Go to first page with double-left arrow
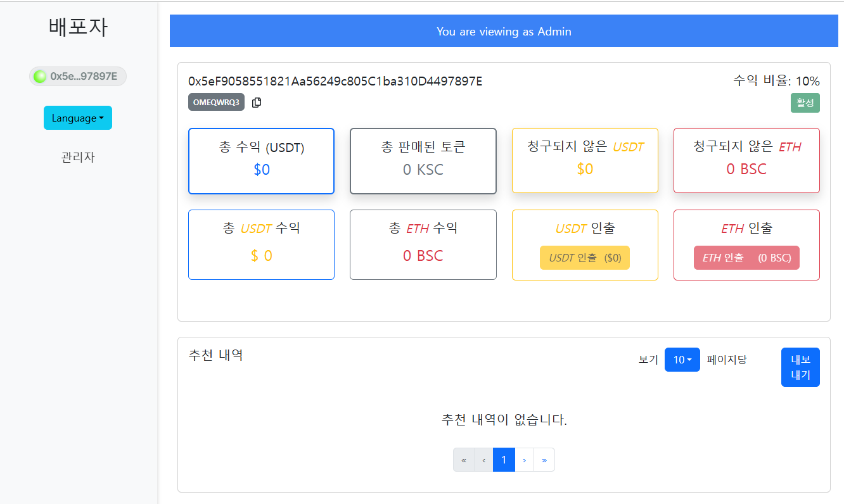Image resolution: width=844 pixels, height=504 pixels. (x=464, y=460)
